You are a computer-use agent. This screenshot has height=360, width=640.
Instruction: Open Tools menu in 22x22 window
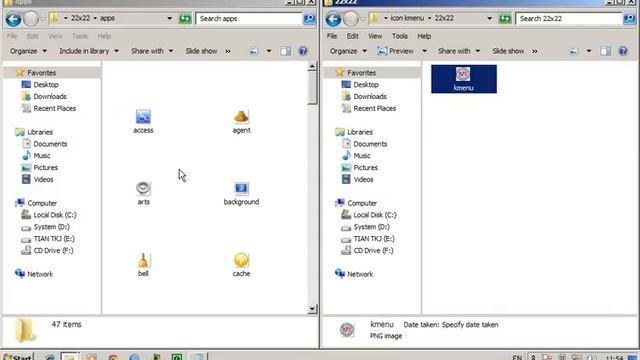pyautogui.click(x=400, y=36)
